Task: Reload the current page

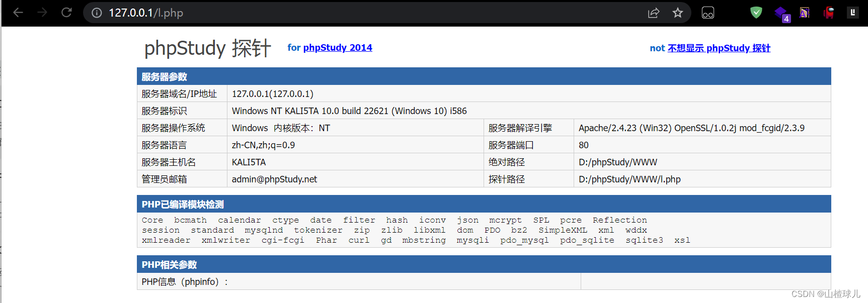Action: 66,13
